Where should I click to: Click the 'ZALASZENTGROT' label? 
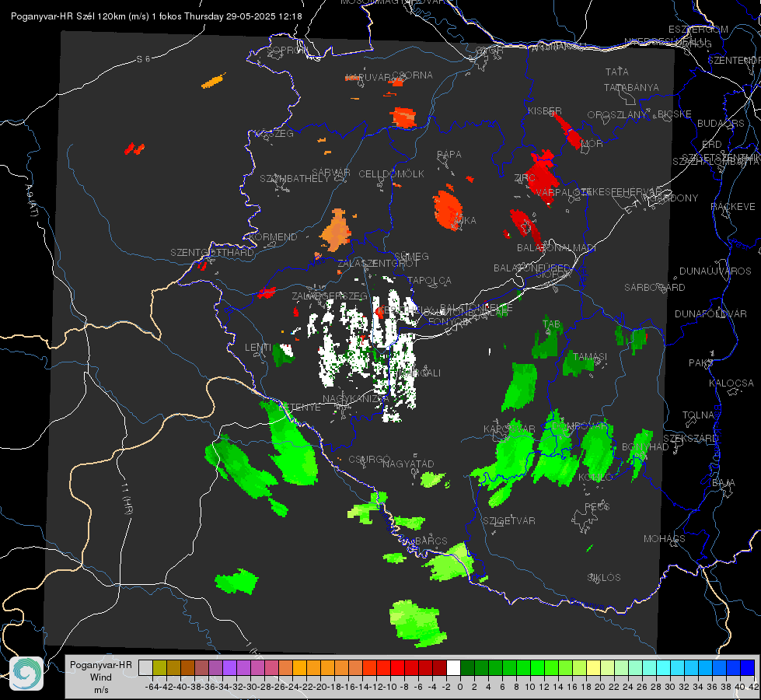pos(378,264)
